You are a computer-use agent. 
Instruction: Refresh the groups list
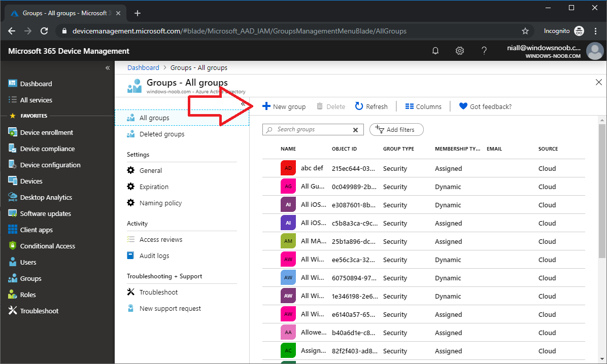371,106
